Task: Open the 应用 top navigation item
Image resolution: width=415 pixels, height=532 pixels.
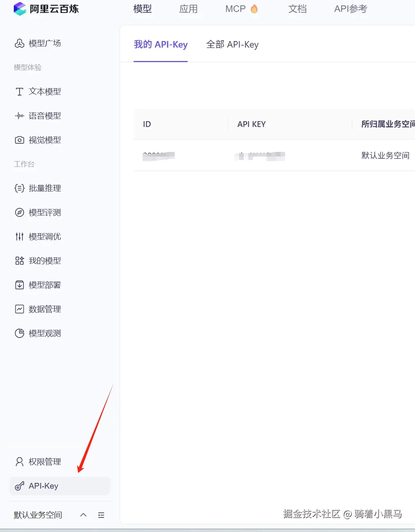Action: click(x=189, y=9)
